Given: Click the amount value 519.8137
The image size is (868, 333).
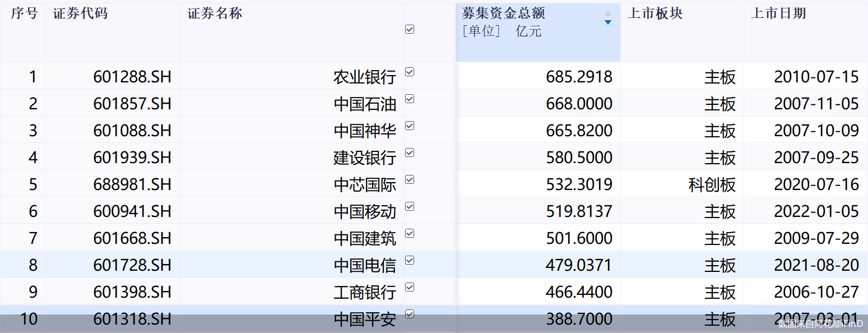Looking at the screenshot, I should [x=579, y=211].
